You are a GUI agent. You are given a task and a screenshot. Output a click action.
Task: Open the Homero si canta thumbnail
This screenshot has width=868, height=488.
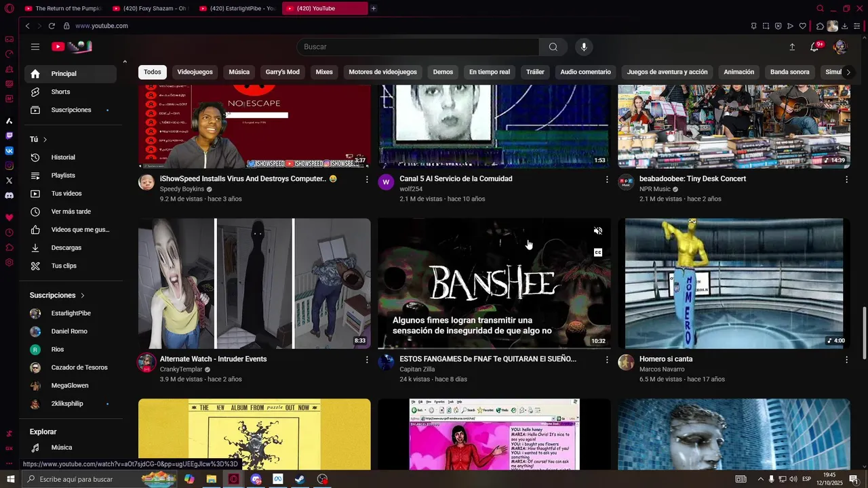click(x=734, y=283)
